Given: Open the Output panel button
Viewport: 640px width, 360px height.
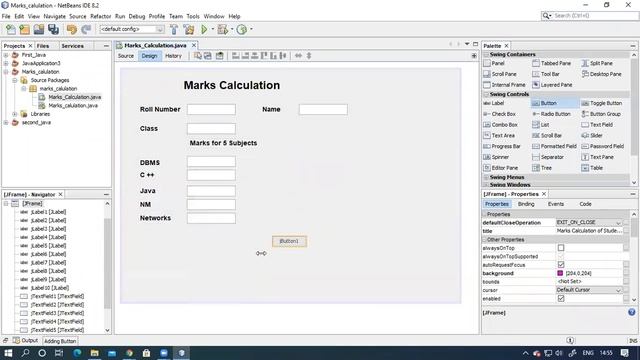Looking at the screenshot, I should click(26, 340).
